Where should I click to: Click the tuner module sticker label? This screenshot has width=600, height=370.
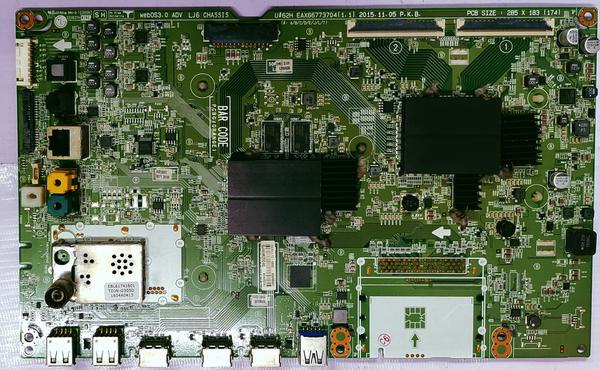(x=119, y=290)
